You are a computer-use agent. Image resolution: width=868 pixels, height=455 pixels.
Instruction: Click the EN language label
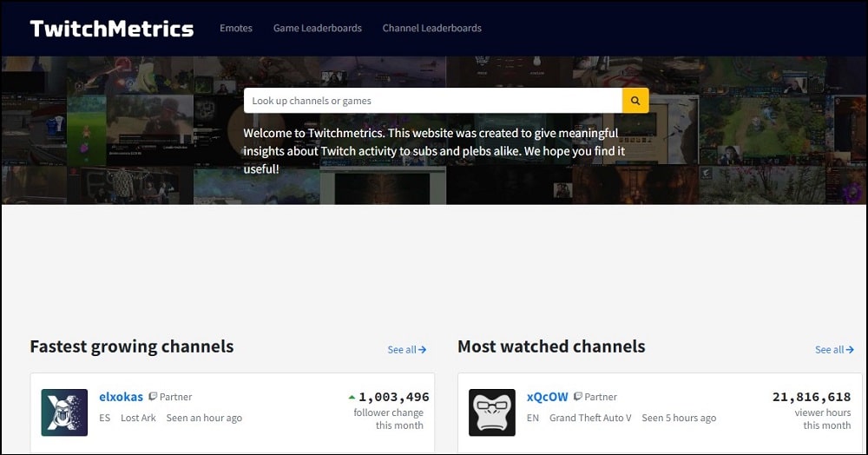(533, 418)
